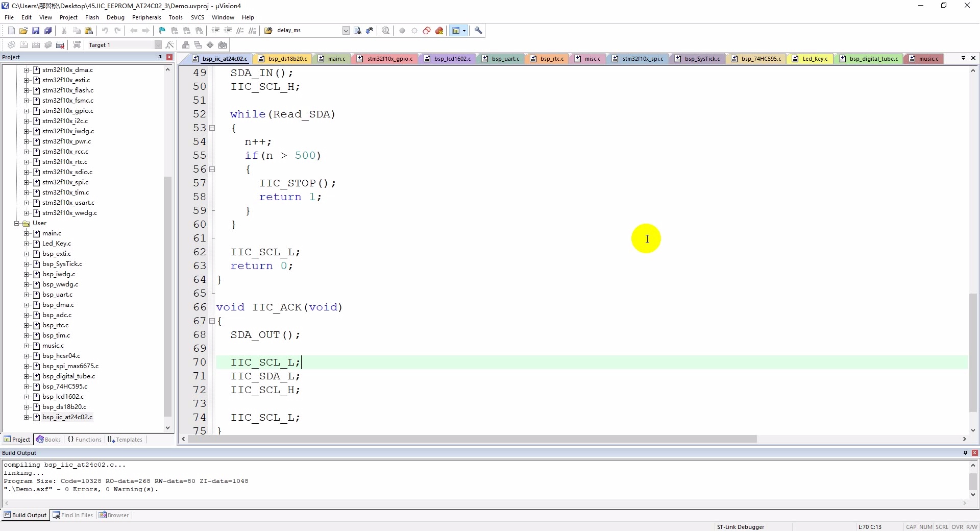Image resolution: width=980 pixels, height=531 pixels.
Task: Collapse the code fold at line 67
Action: coord(213,321)
